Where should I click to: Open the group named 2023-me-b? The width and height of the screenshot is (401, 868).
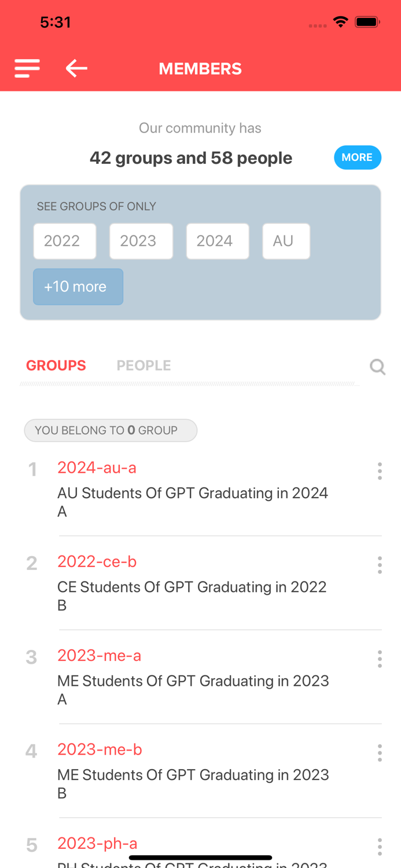click(x=100, y=749)
